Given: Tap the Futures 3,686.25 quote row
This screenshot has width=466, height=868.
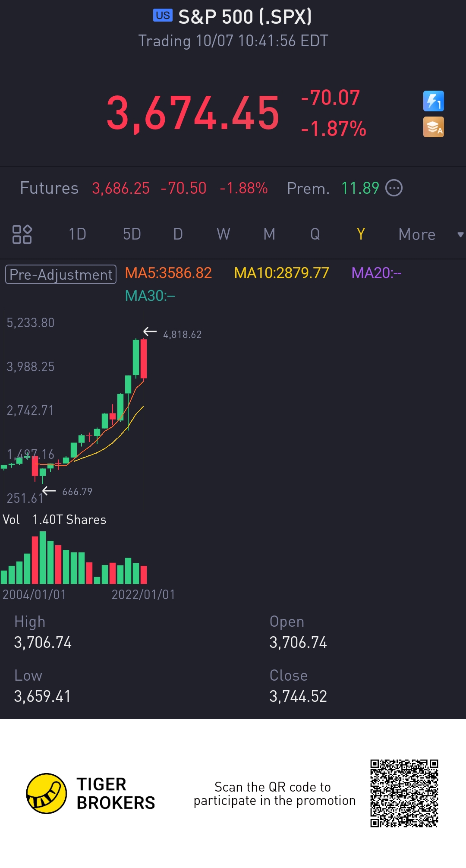Looking at the screenshot, I should (144, 188).
